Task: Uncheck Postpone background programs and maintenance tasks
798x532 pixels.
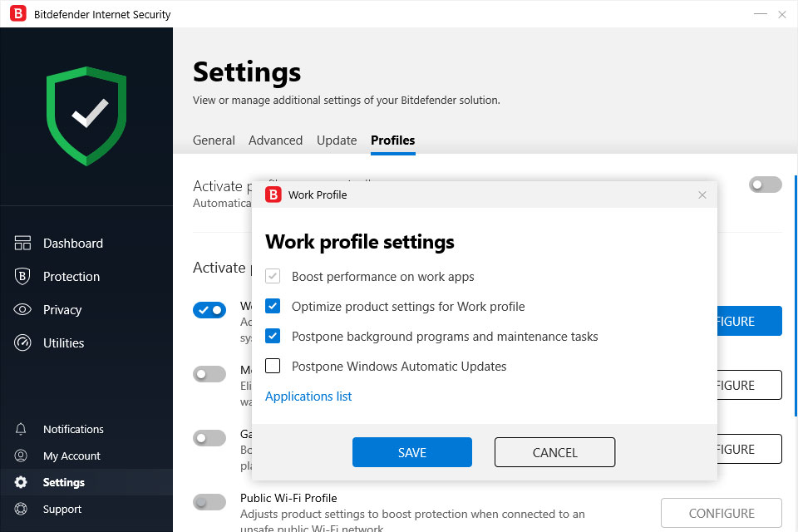Action: pos(273,337)
